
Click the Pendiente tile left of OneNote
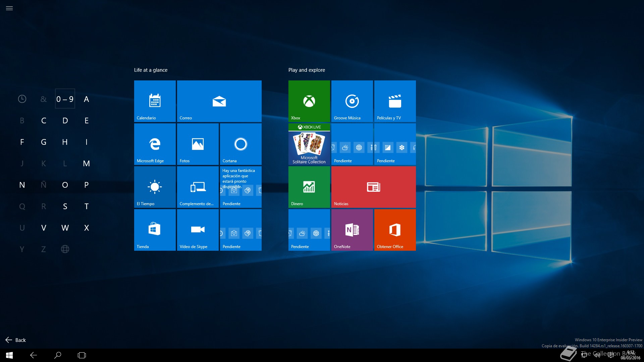(309, 230)
